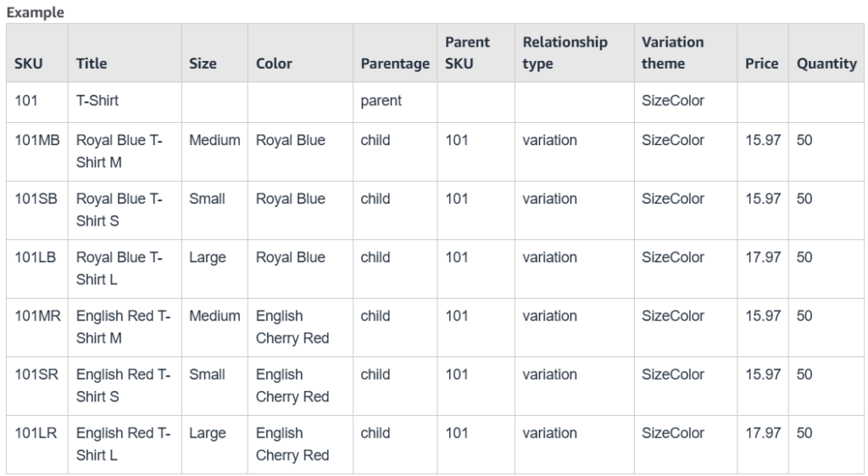Select the 101MB SKU cell
Screen dimensions: 868x476
(x=37, y=141)
